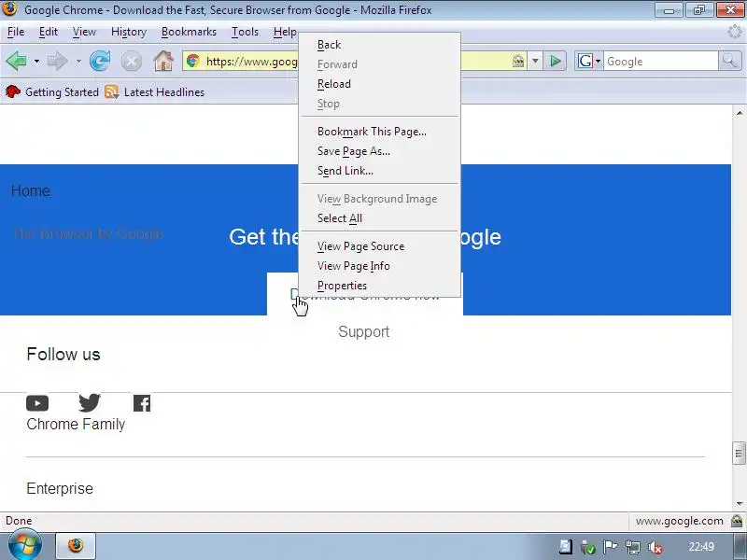This screenshot has width=747, height=560.
Task: Choose Send Link in the context menu
Action: coord(380,171)
